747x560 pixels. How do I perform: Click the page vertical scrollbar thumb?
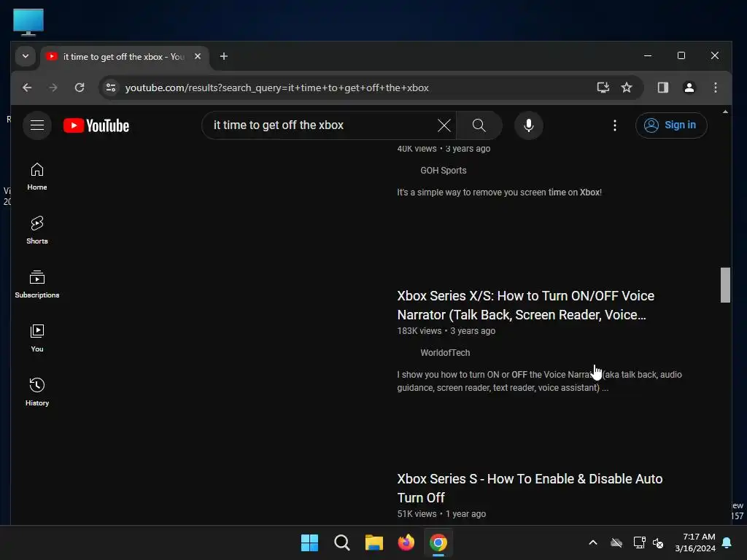click(725, 285)
